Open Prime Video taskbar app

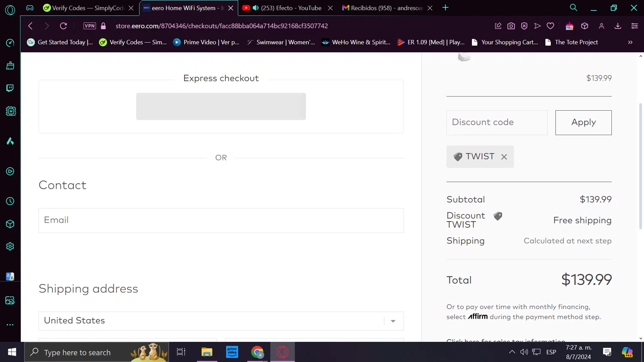tap(232, 352)
